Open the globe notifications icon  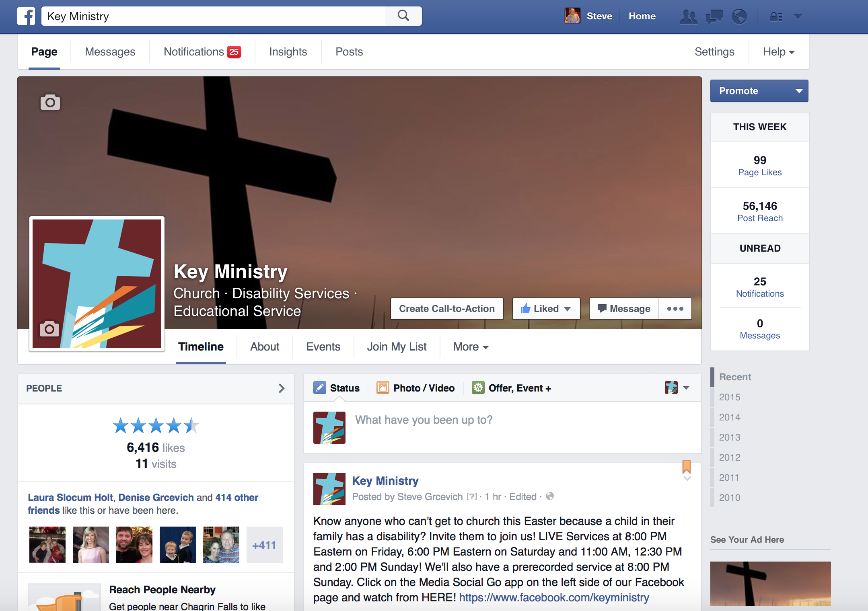[739, 16]
